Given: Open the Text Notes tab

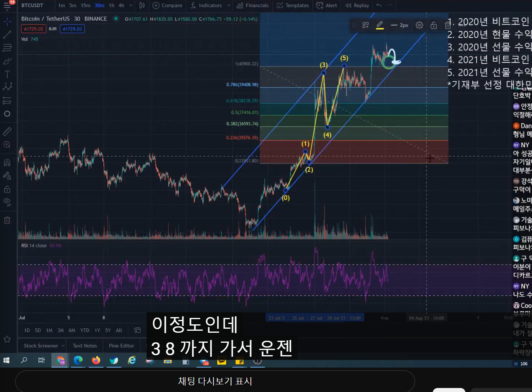Looking at the screenshot, I should (x=85, y=346).
